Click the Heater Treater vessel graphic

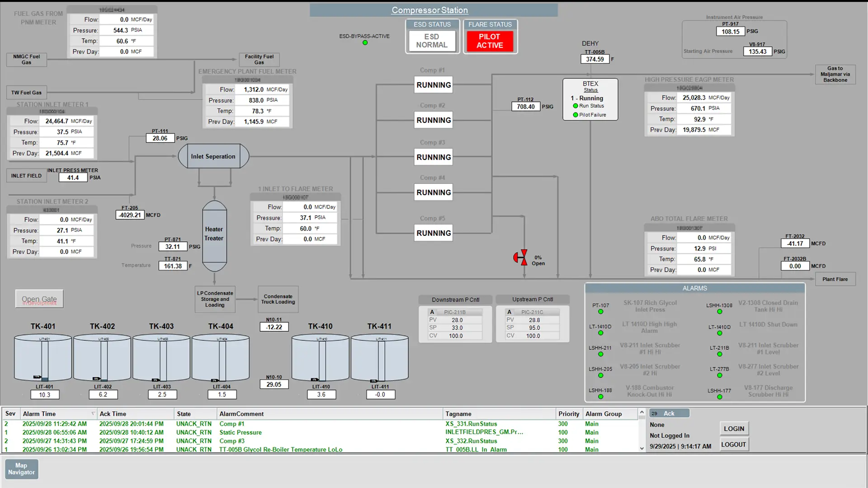click(214, 234)
